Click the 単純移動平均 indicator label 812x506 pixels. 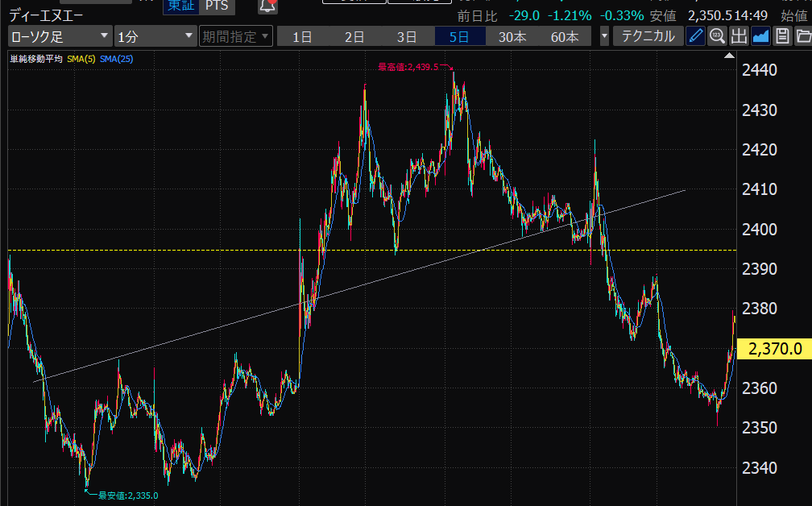pos(36,59)
